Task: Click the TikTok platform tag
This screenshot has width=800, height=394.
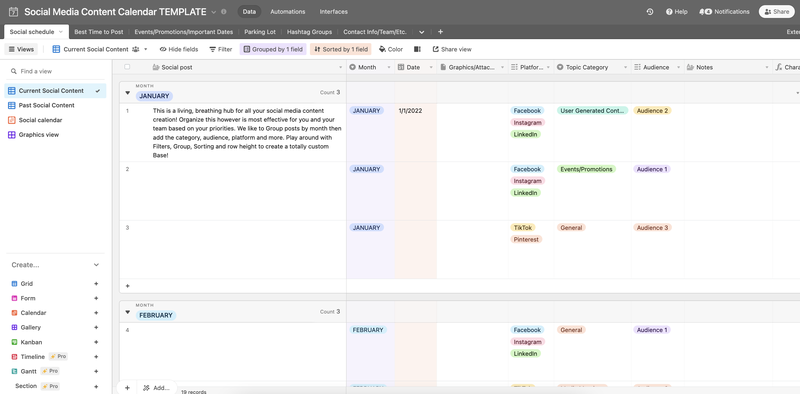Action: [x=523, y=228]
